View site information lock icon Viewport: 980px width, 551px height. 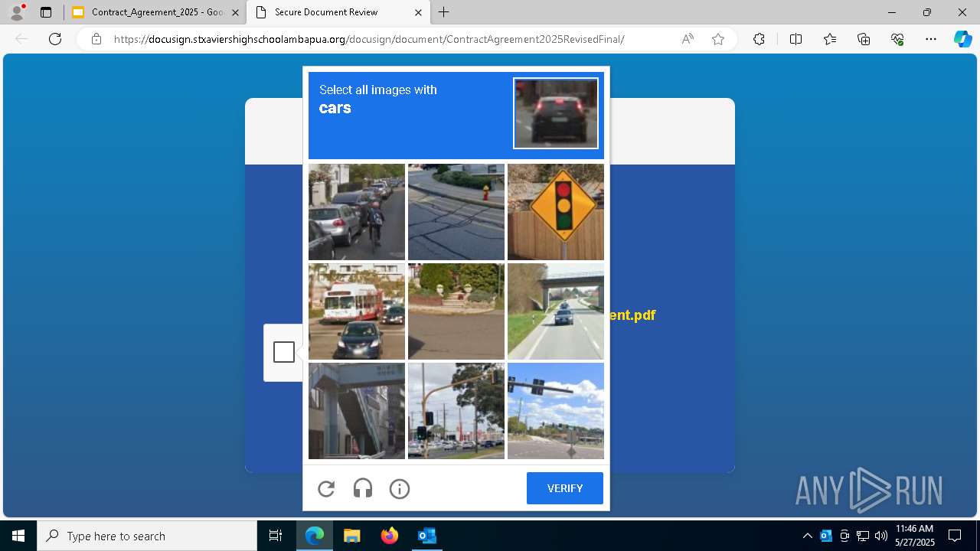(96, 39)
